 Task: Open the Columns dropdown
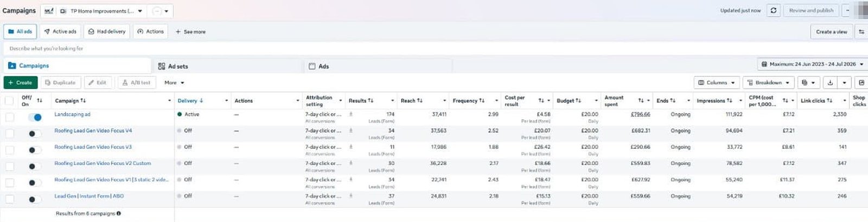(717, 83)
